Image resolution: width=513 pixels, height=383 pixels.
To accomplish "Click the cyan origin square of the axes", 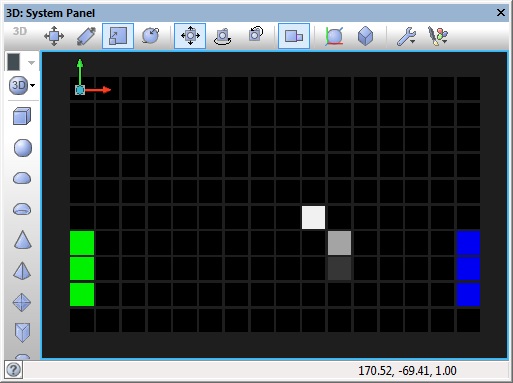I will point(80,90).
